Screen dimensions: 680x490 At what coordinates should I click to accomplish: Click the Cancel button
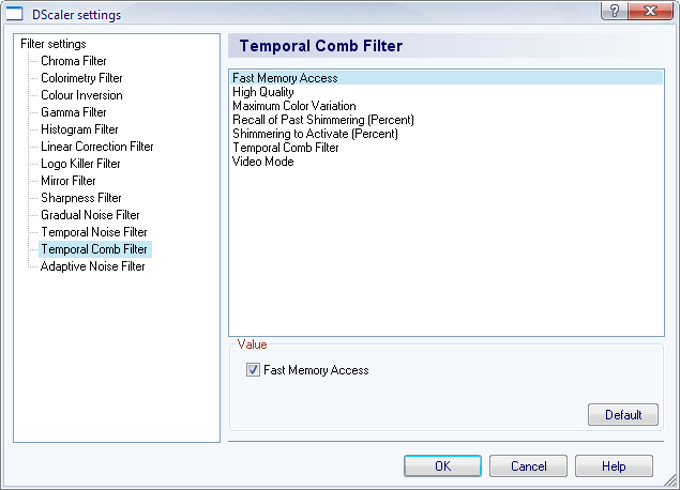tap(528, 466)
